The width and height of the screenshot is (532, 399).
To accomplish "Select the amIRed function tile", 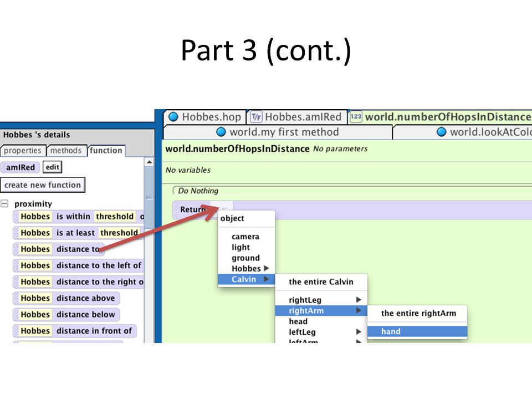I will pyautogui.click(x=21, y=167).
